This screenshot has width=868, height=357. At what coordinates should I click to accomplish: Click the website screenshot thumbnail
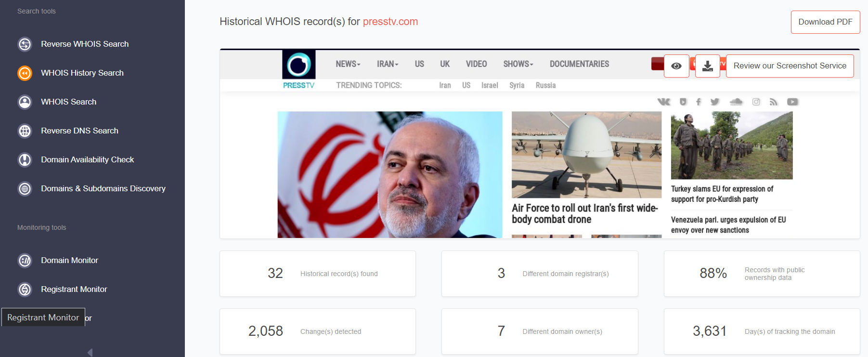(x=540, y=144)
